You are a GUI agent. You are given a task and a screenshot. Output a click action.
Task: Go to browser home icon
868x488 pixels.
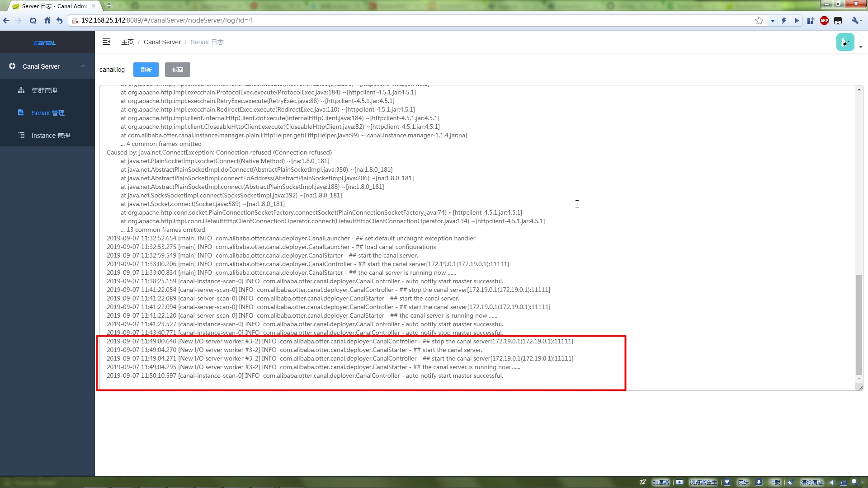(47, 20)
